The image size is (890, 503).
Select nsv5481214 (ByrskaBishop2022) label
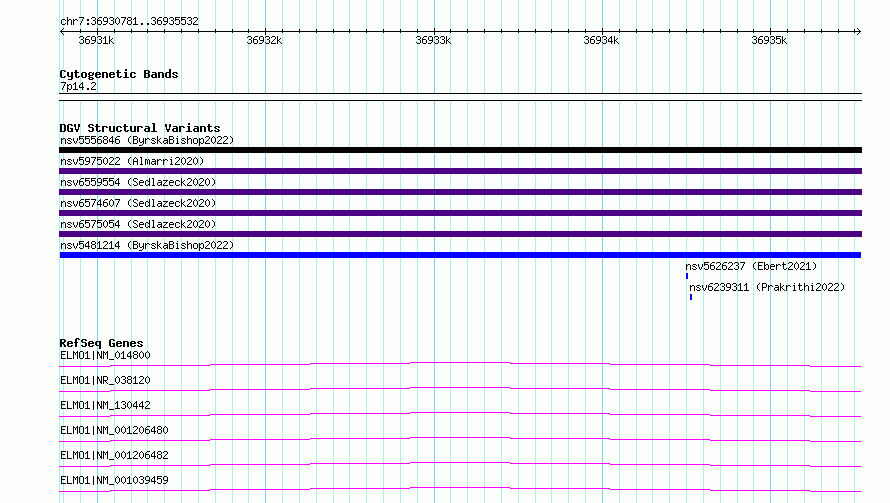pyautogui.click(x=147, y=245)
